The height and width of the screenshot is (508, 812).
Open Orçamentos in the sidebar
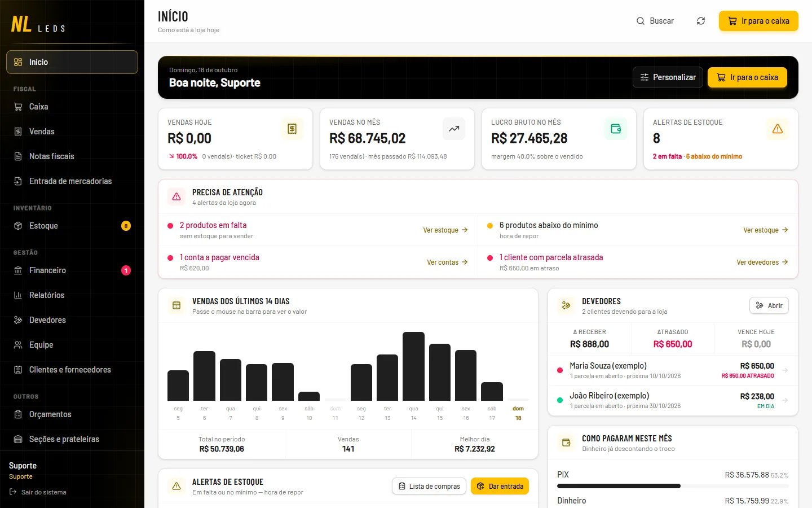click(72, 414)
